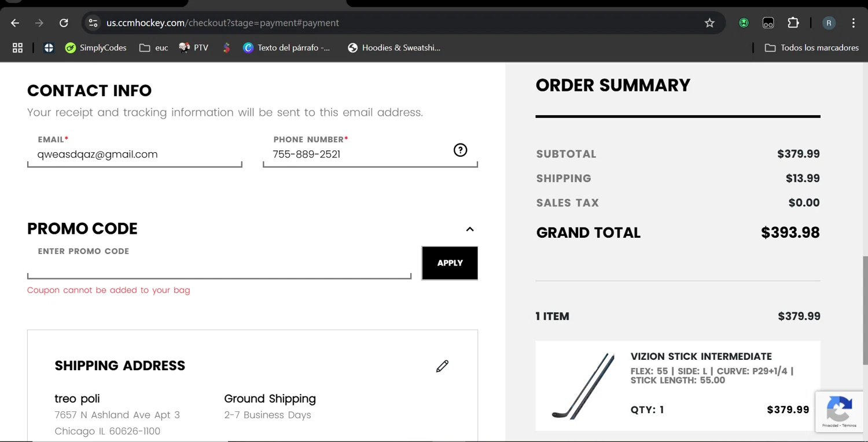The height and width of the screenshot is (442, 868).
Task: Click the '2-7 Business Days' text
Action: tap(267, 415)
